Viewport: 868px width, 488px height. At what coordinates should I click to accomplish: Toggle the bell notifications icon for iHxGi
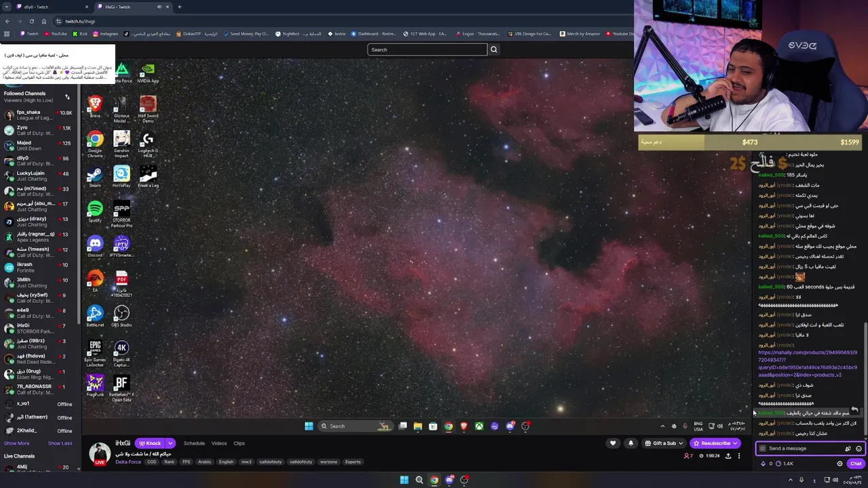(631, 443)
